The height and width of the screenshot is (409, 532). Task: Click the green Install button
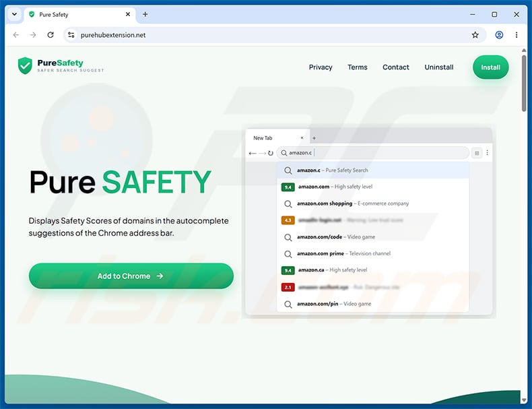491,67
